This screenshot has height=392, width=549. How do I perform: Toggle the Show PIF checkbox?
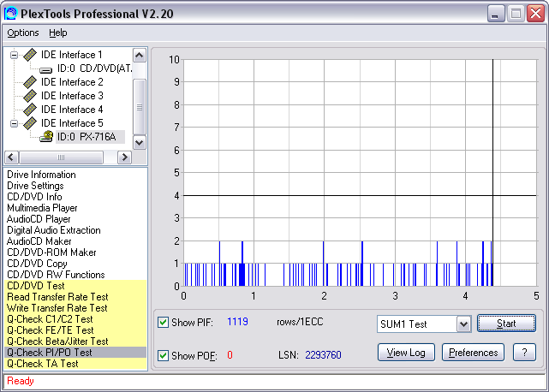(163, 322)
